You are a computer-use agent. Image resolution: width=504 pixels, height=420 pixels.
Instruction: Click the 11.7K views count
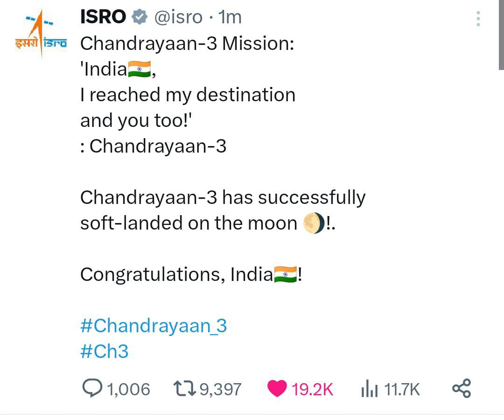402,389
